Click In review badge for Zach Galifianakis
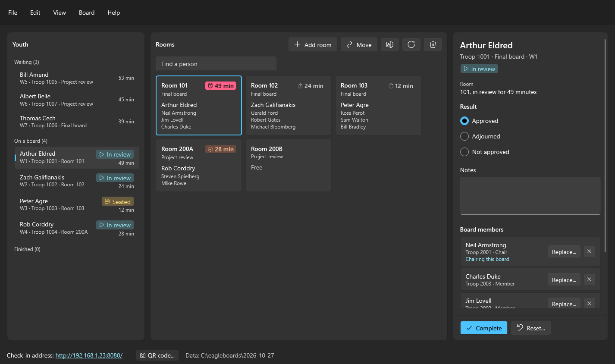The height and width of the screenshot is (364, 615). 115,178
